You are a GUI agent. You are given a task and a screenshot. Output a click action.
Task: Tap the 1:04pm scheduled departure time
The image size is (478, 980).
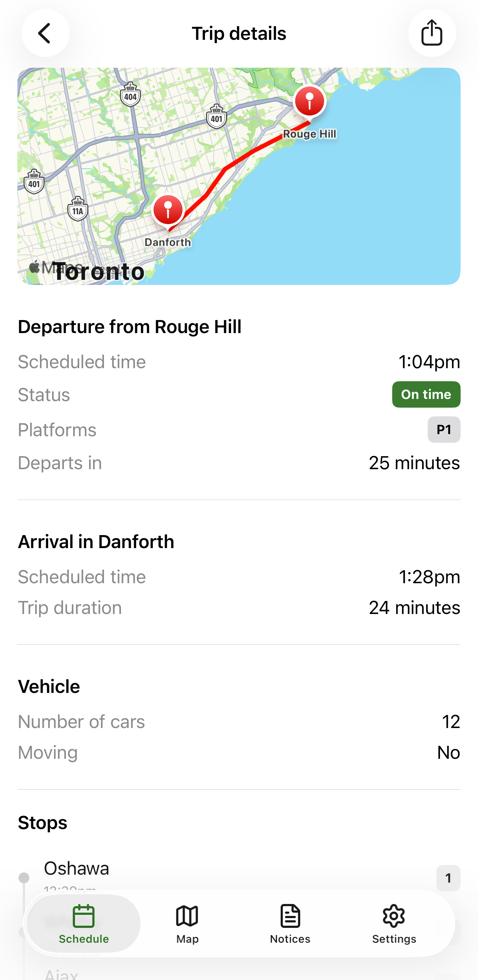[x=429, y=362]
